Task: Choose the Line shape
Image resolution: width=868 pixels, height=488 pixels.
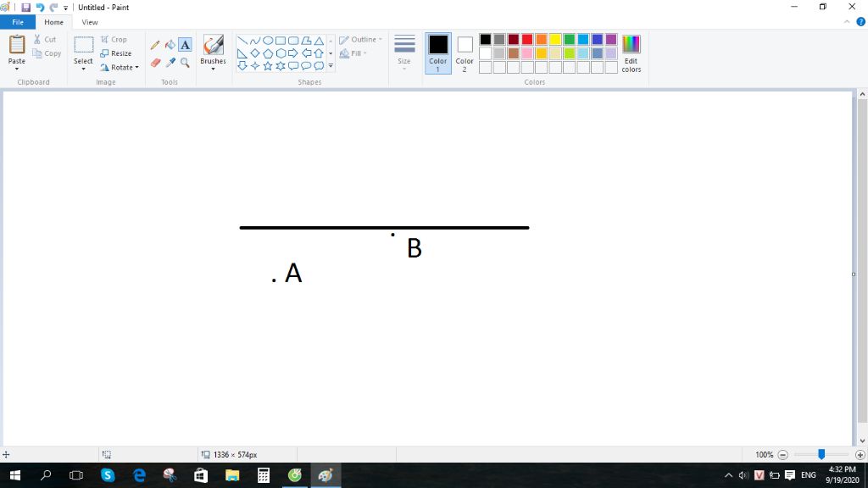Action: pyautogui.click(x=242, y=41)
